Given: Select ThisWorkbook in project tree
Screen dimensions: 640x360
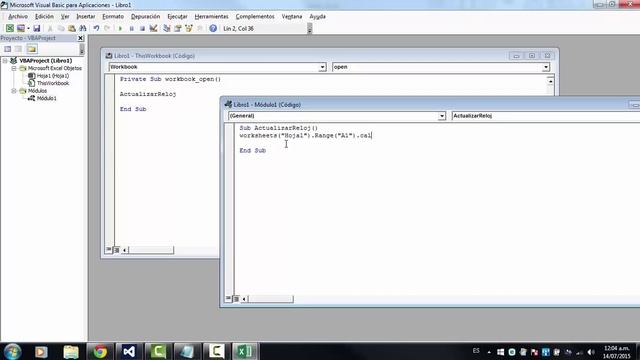Looking at the screenshot, I should (x=53, y=83).
